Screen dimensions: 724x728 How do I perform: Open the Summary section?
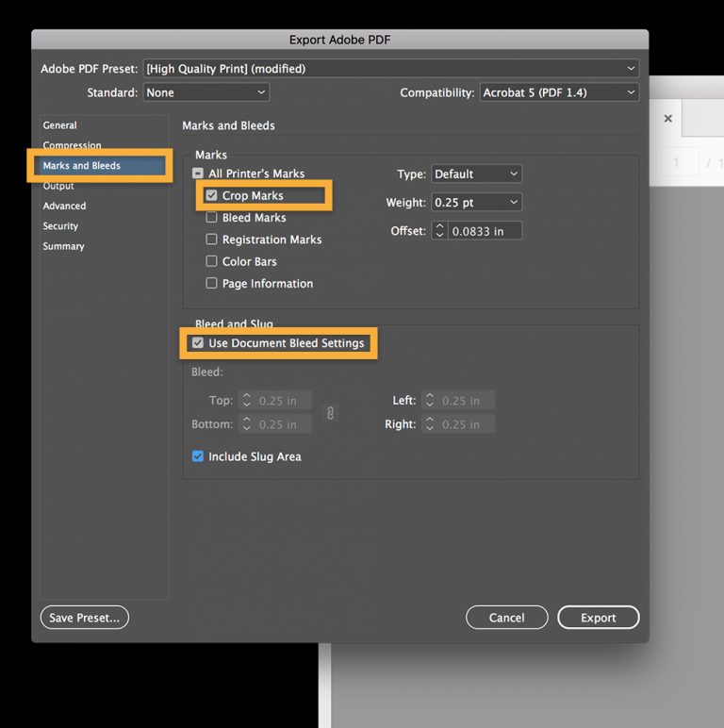coord(63,246)
